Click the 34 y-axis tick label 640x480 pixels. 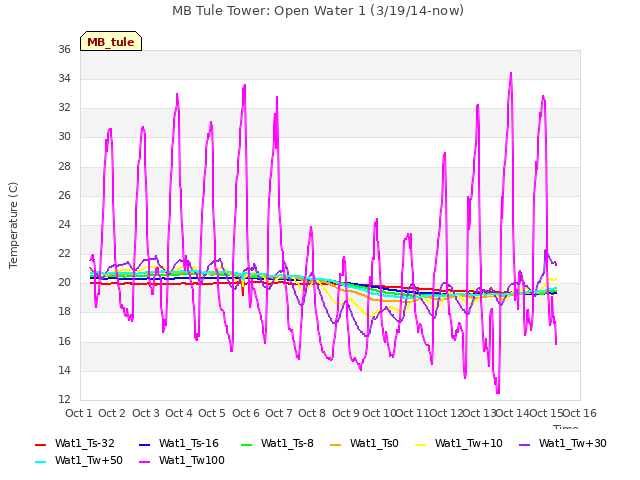[x=64, y=79]
